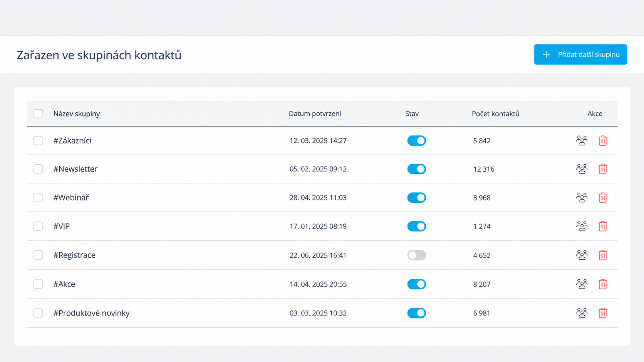Tick the #Newsletter row checkbox
The image size is (644, 362).
(x=38, y=169)
